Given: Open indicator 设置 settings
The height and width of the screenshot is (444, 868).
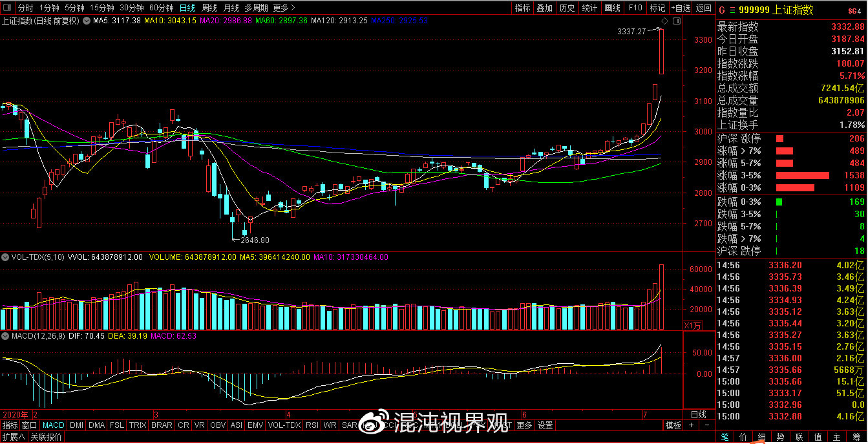Looking at the screenshot, I should coord(545,425).
